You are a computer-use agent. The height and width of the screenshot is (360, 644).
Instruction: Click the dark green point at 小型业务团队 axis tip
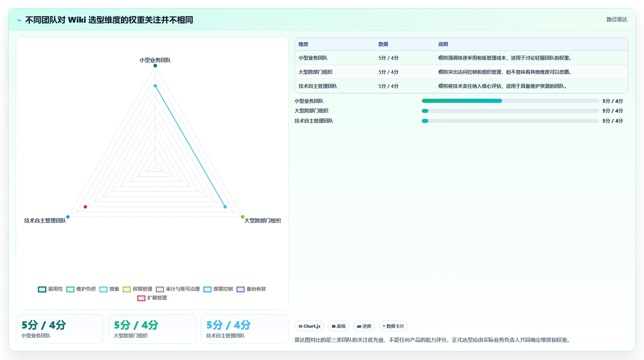pos(155,65)
